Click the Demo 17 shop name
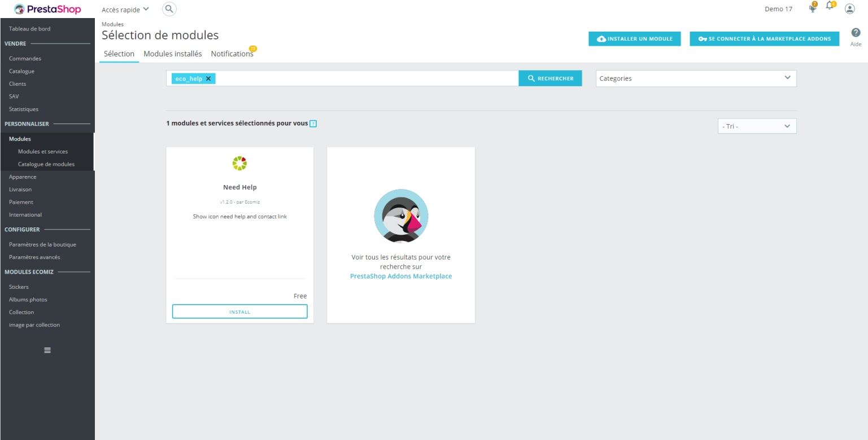Screen dimensions: 868x440 [778, 9]
